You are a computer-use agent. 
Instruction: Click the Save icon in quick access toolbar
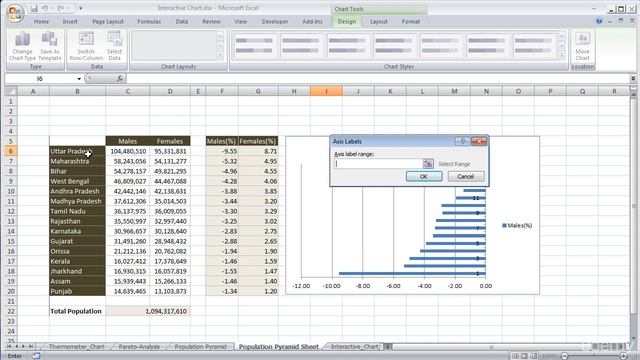coord(34,8)
